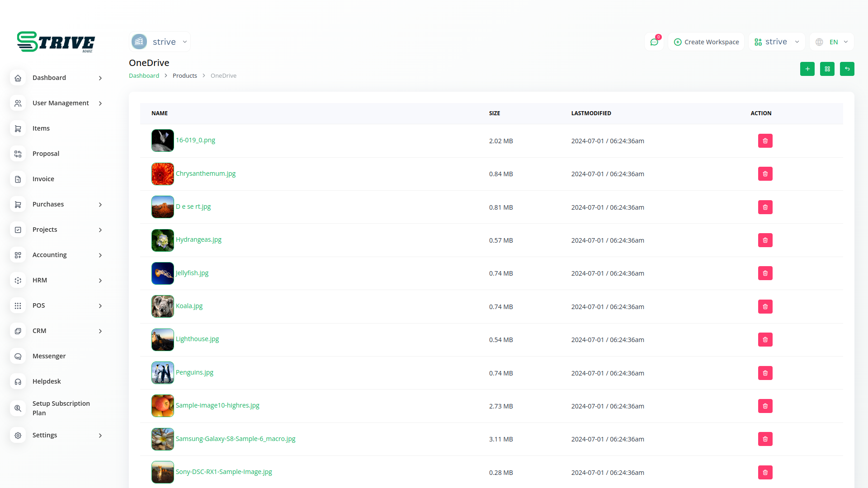
Task: Open the EN language dropdown
Action: (x=832, y=42)
